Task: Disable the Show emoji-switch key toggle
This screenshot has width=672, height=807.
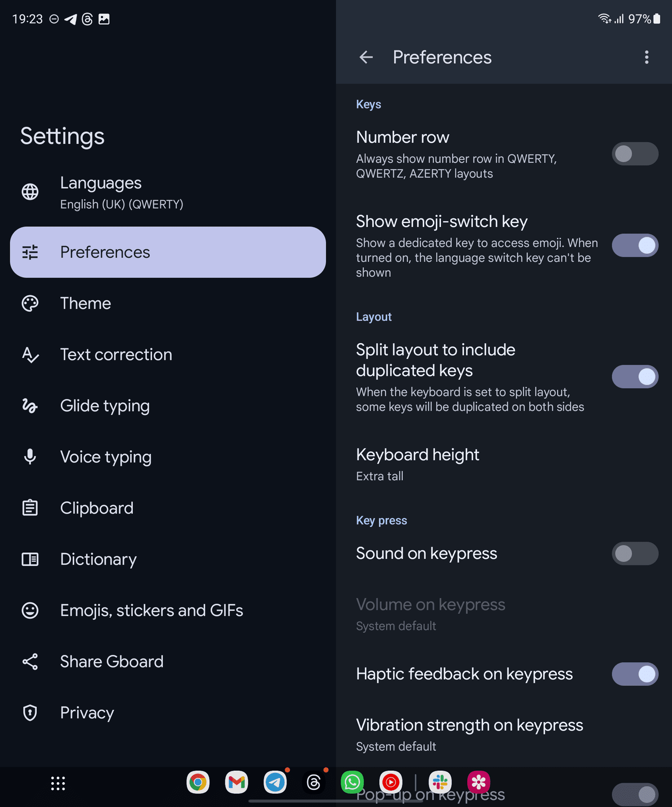Action: (x=635, y=246)
